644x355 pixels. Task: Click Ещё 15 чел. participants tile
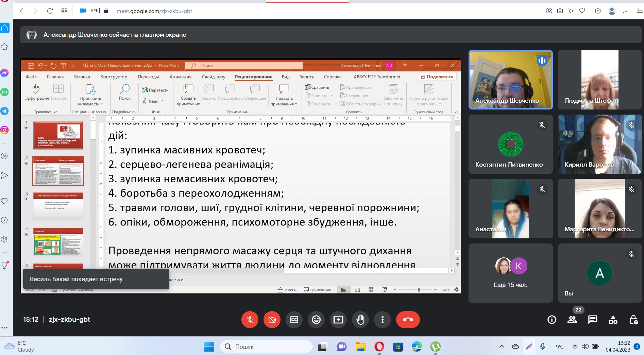tap(511, 273)
